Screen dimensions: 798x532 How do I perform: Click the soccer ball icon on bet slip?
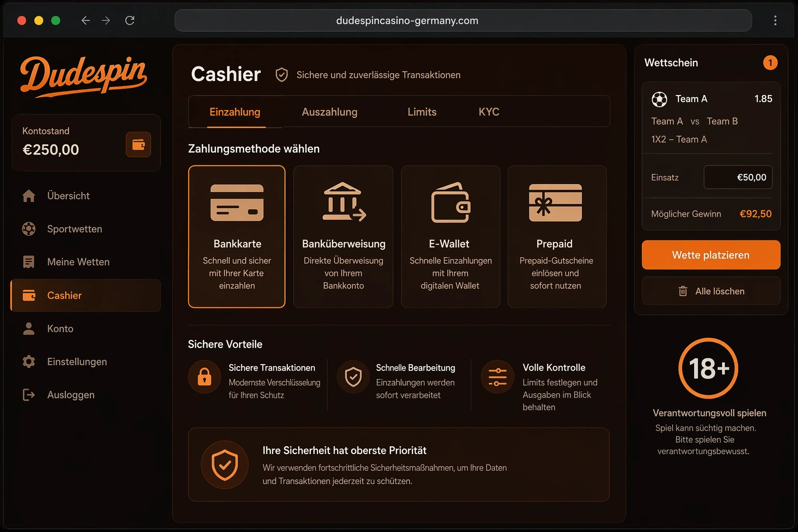(659, 99)
